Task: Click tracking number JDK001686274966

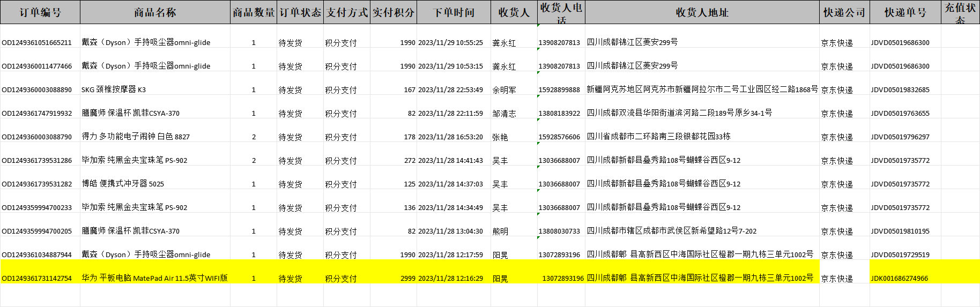Action: pos(899,279)
